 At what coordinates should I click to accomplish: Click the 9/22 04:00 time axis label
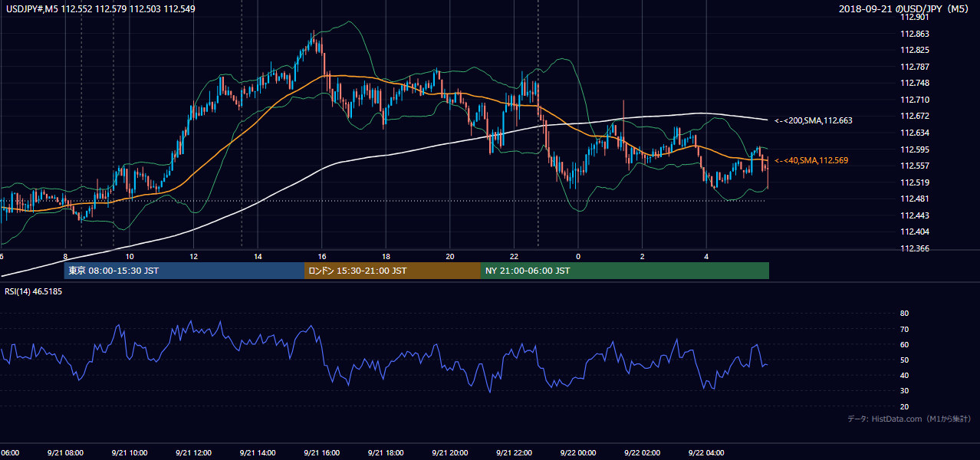pos(706,453)
